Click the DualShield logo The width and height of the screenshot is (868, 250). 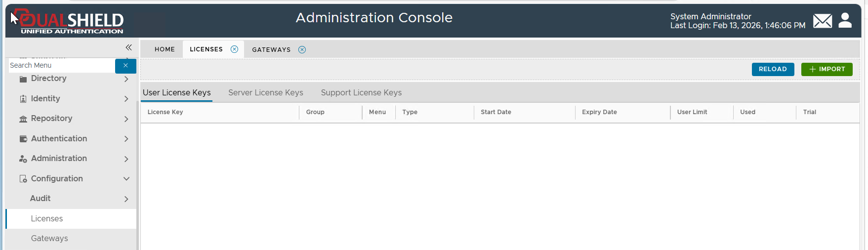click(x=68, y=22)
